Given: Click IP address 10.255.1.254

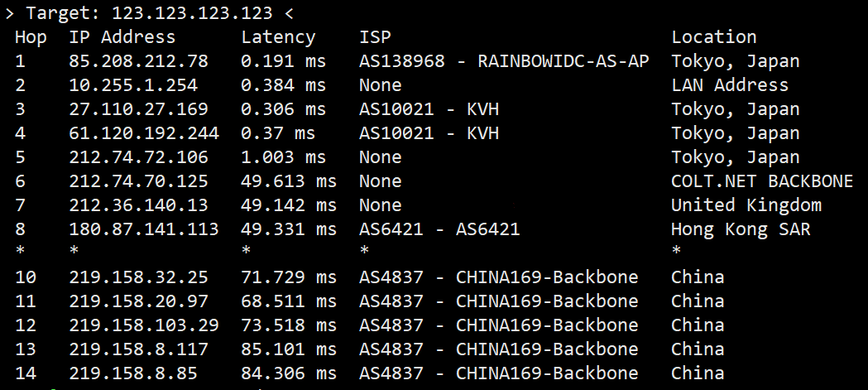Looking at the screenshot, I should (133, 85).
